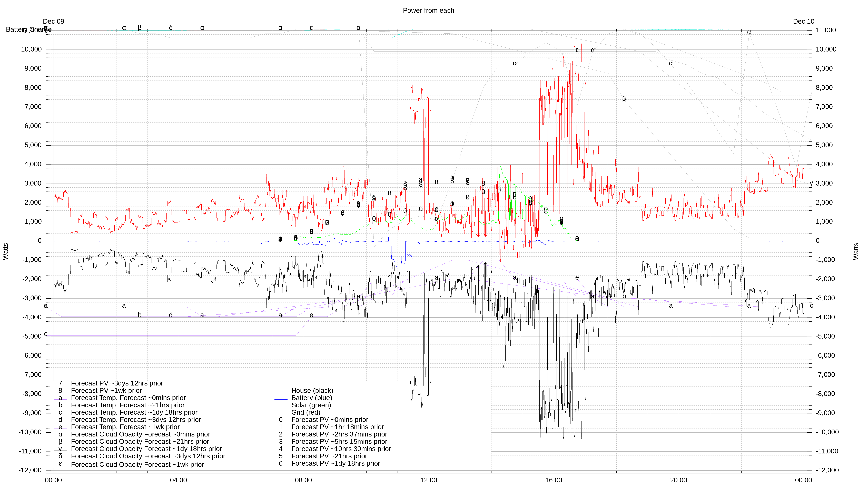Click the left axis '-12,000' tick label
868x488 pixels.
[30, 471]
